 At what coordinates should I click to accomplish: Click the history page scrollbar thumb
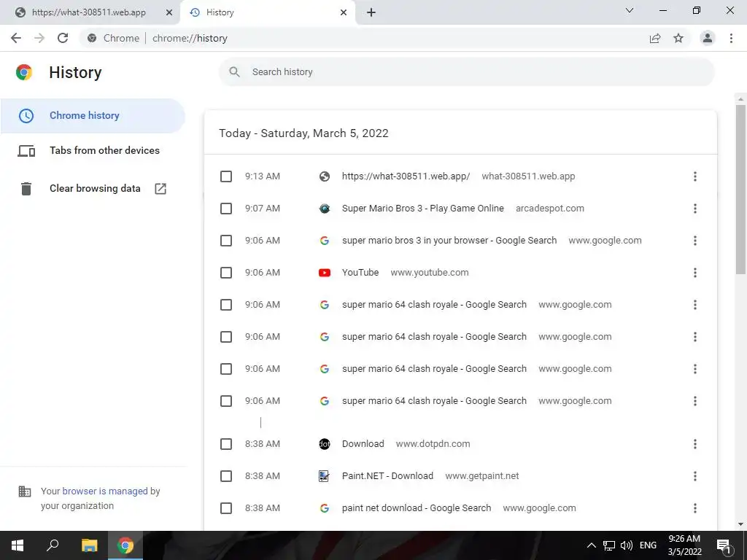tap(740, 190)
